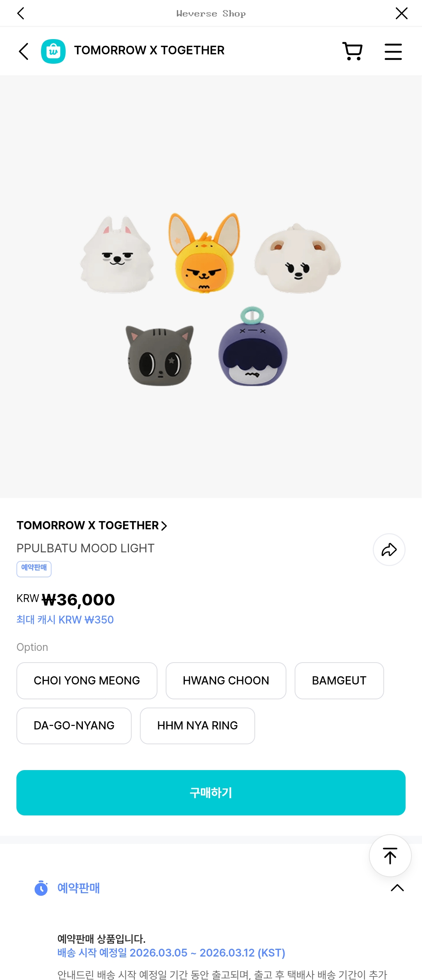This screenshot has width=422, height=980.
Task: Jump to top with arrow button
Action: coord(390,855)
